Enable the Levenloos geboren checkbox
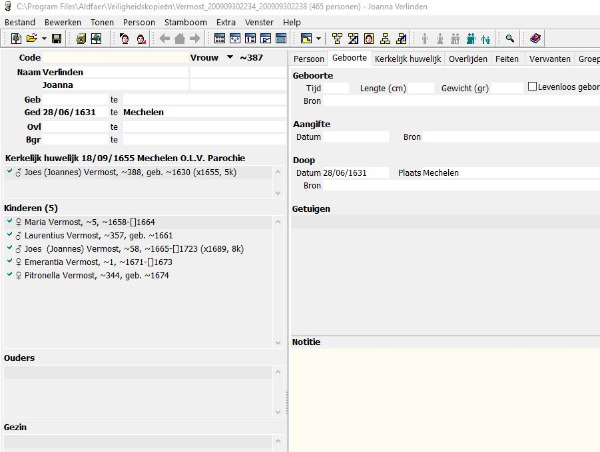 pyautogui.click(x=531, y=88)
